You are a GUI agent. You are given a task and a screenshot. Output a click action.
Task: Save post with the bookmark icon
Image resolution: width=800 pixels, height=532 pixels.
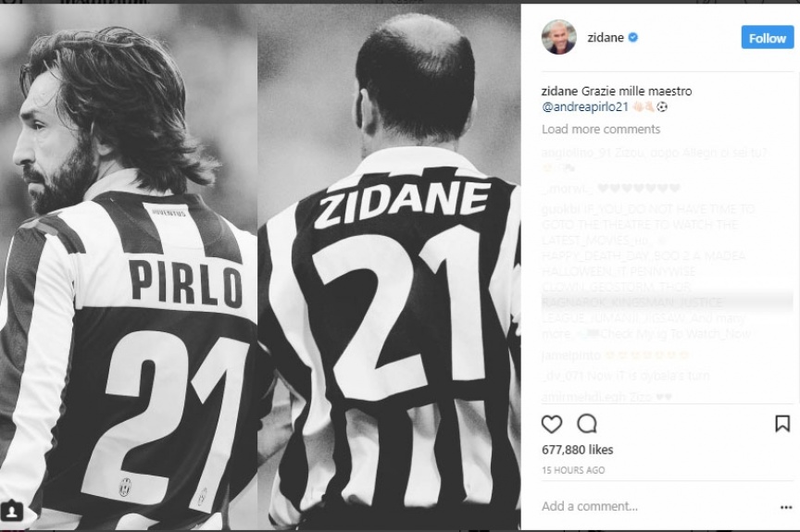782,424
